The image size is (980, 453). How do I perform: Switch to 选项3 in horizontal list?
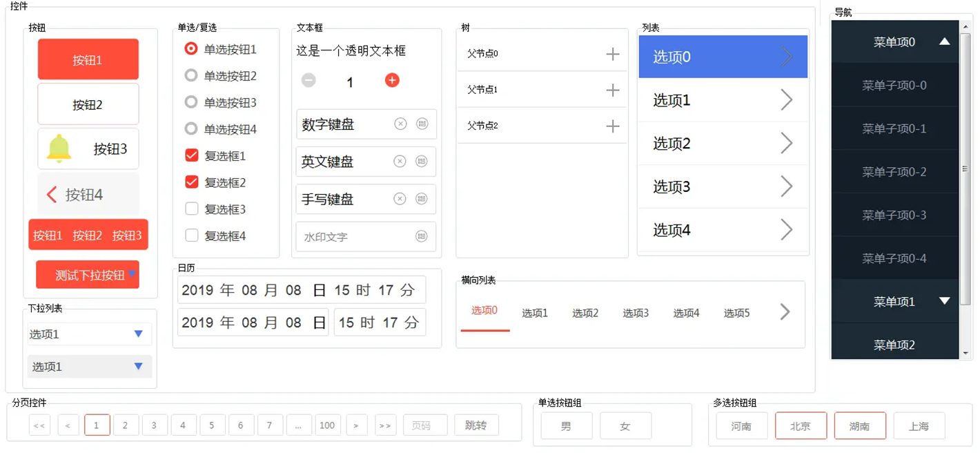[x=636, y=313]
